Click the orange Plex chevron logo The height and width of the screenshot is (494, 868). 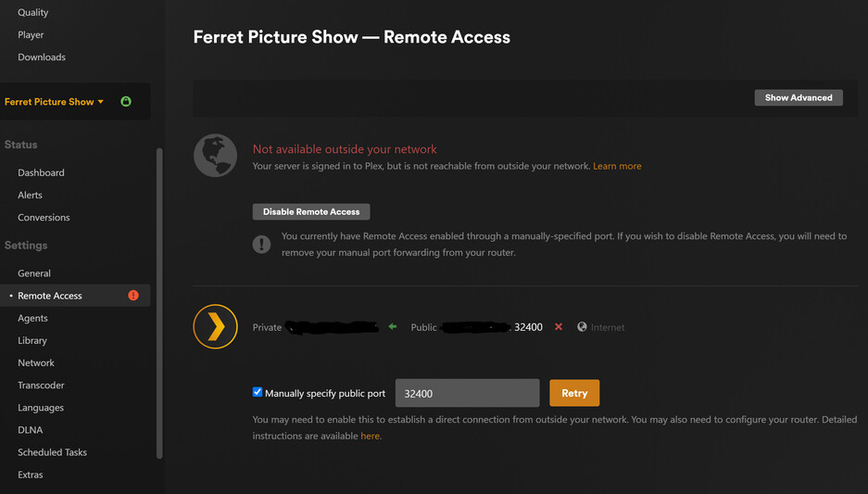(215, 327)
